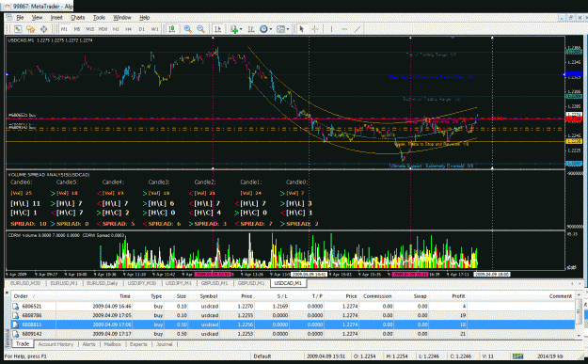Switch to H1 timeframe
588x364 pixels.
(x=116, y=29)
